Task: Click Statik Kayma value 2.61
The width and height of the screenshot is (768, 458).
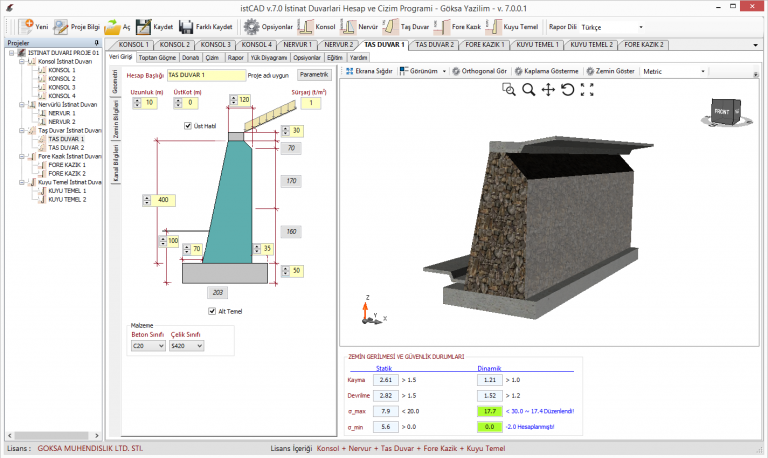Action: 385,380
